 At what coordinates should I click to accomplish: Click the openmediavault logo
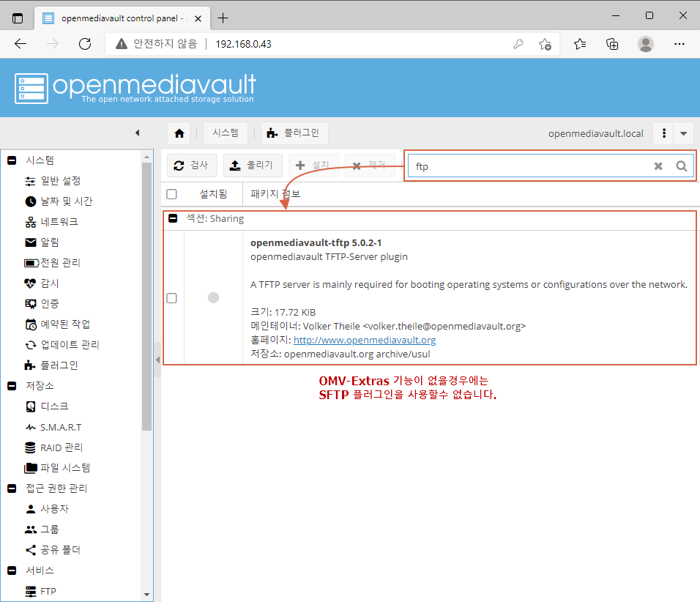(x=135, y=88)
